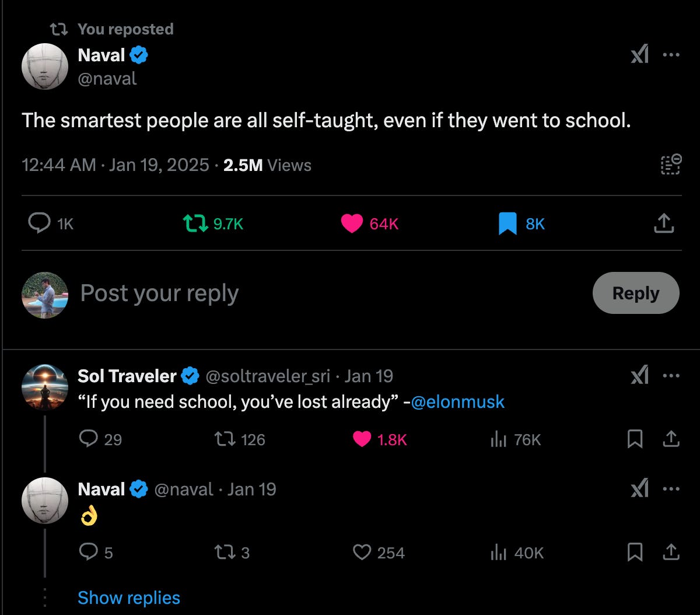
Task: Open the more options menu on main post
Action: tap(671, 55)
